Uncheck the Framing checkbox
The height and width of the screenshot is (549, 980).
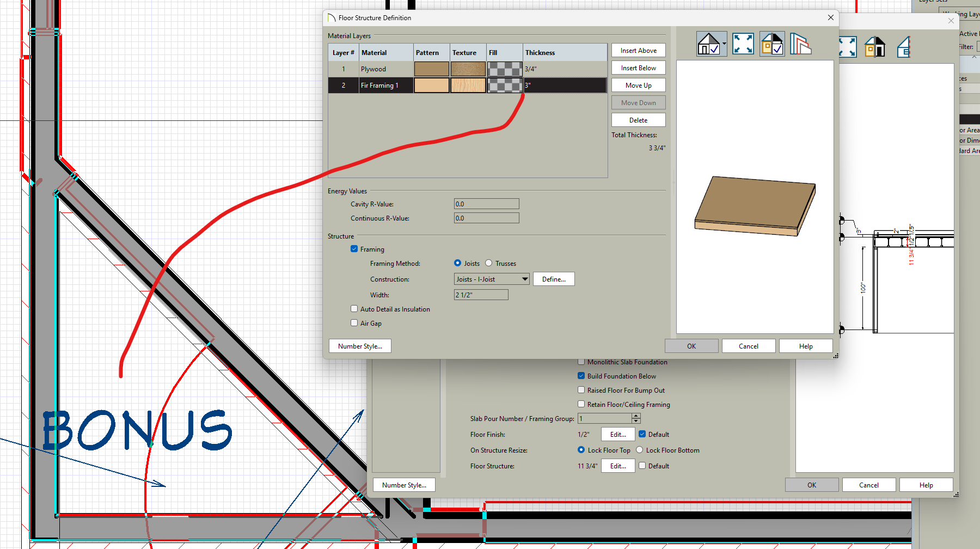tap(354, 249)
